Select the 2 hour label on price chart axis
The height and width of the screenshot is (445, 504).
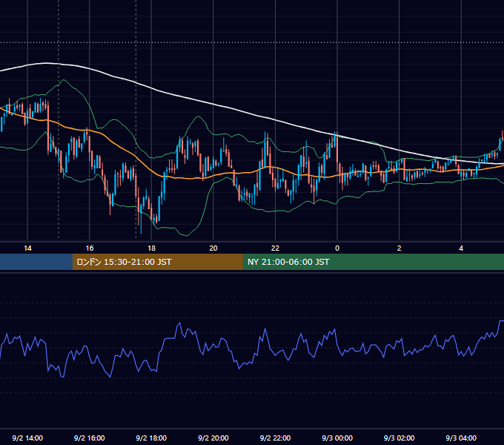[x=399, y=248]
